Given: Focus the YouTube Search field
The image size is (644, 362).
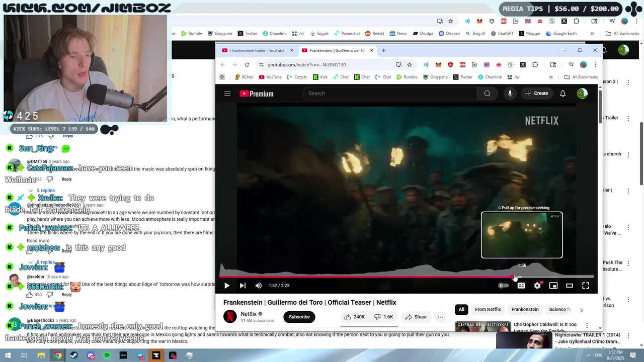Looking at the screenshot, I should 390,94.
